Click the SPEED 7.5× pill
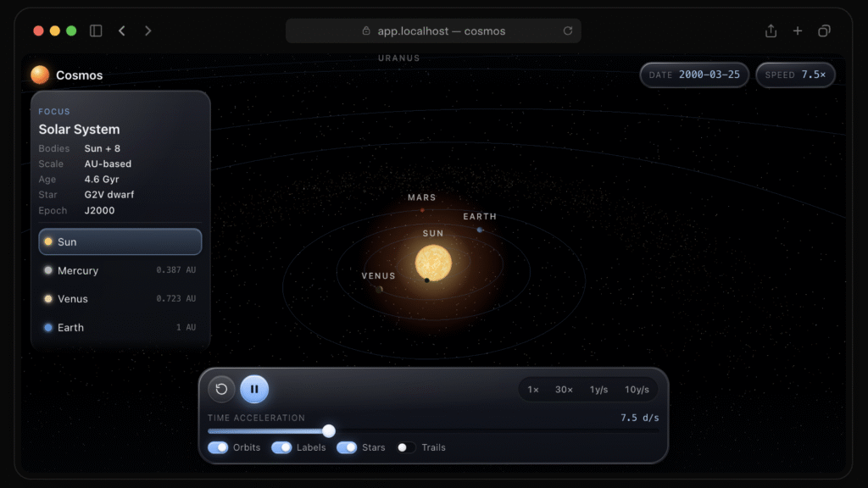The image size is (868, 488). click(795, 75)
